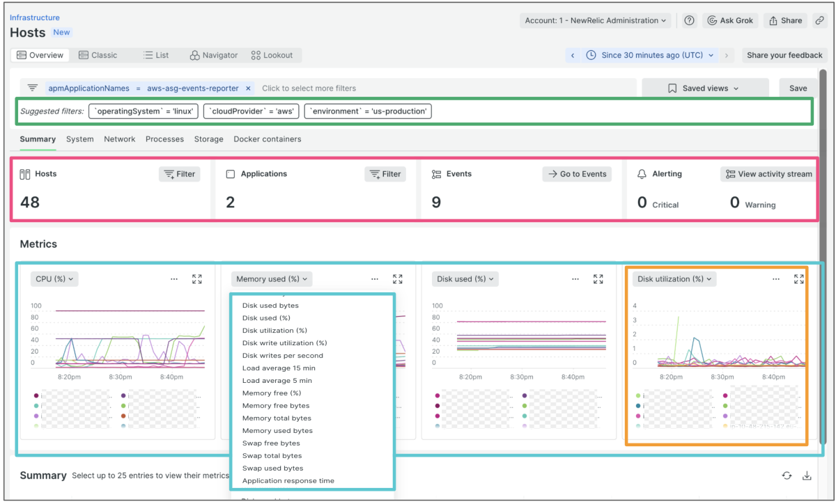The image size is (836, 504).
Task: Open the time picker Since 30 minutes ago
Action: click(x=650, y=56)
